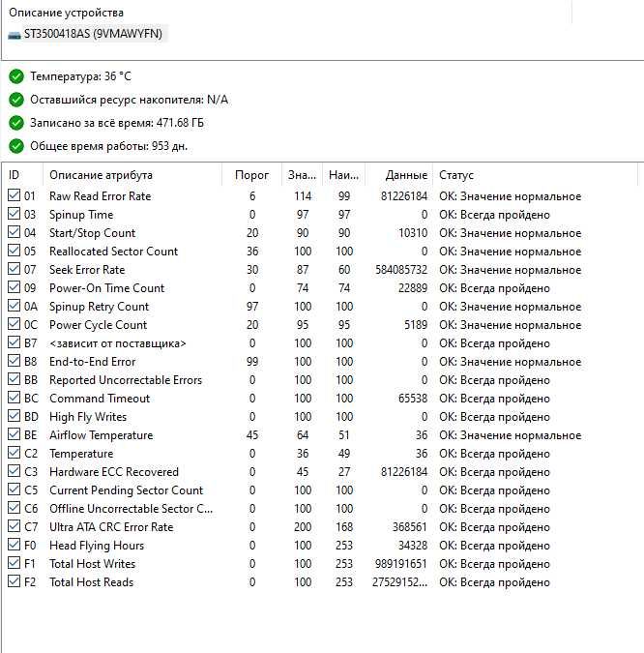Image resolution: width=644 pixels, height=653 pixels.
Task: Toggle the 04 Start/Stop Count checkbox
Action: 14,232
